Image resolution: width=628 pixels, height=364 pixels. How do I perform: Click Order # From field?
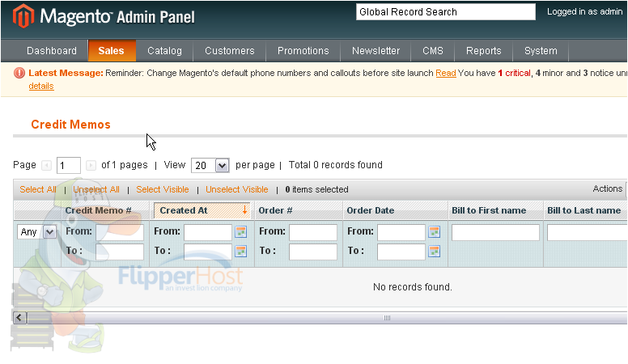(313, 232)
